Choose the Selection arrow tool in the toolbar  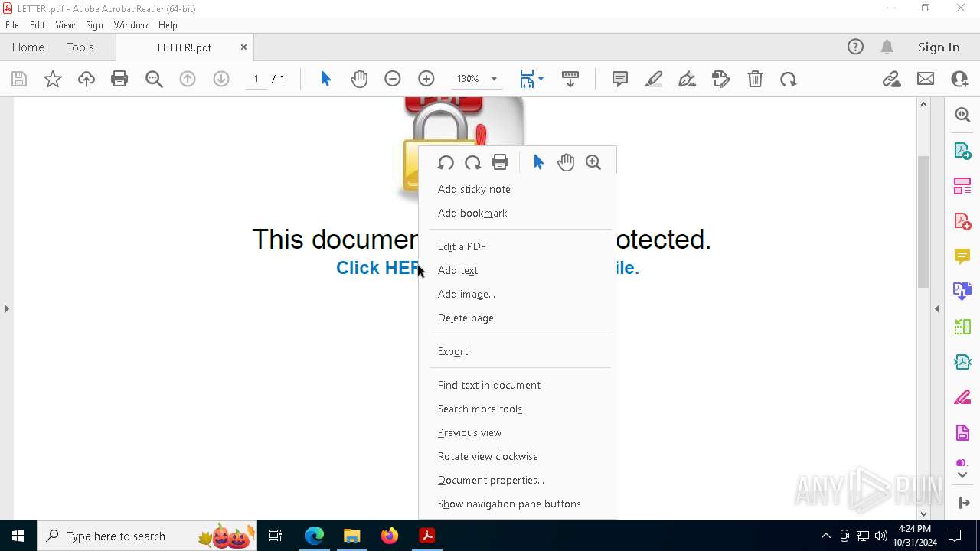click(325, 79)
